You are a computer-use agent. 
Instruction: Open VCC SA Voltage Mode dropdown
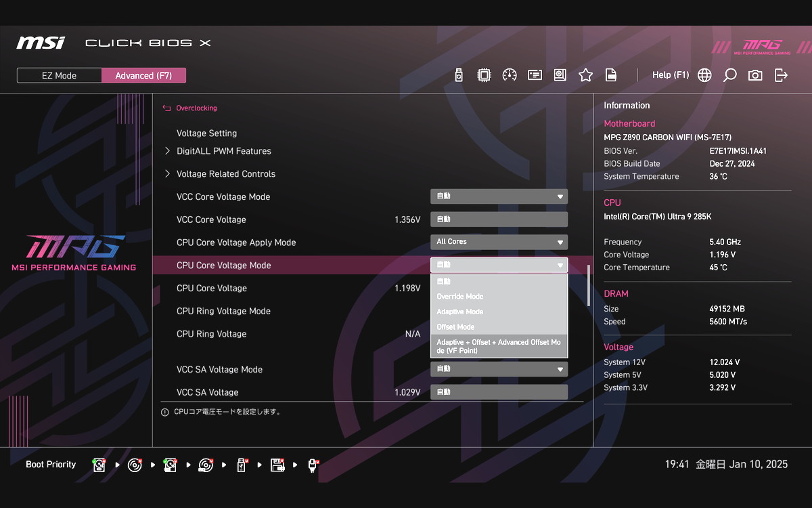coord(499,369)
